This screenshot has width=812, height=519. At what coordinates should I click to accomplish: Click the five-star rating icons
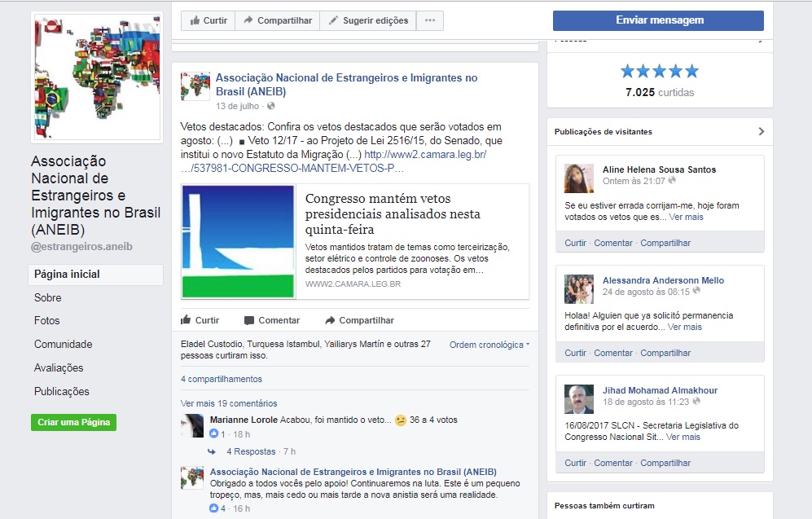(660, 71)
